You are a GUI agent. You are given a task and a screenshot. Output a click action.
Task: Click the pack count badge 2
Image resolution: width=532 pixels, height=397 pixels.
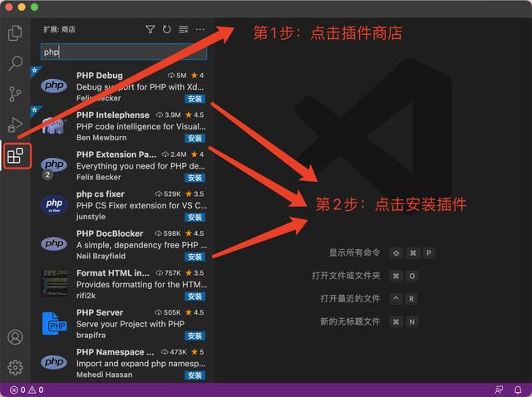click(47, 175)
